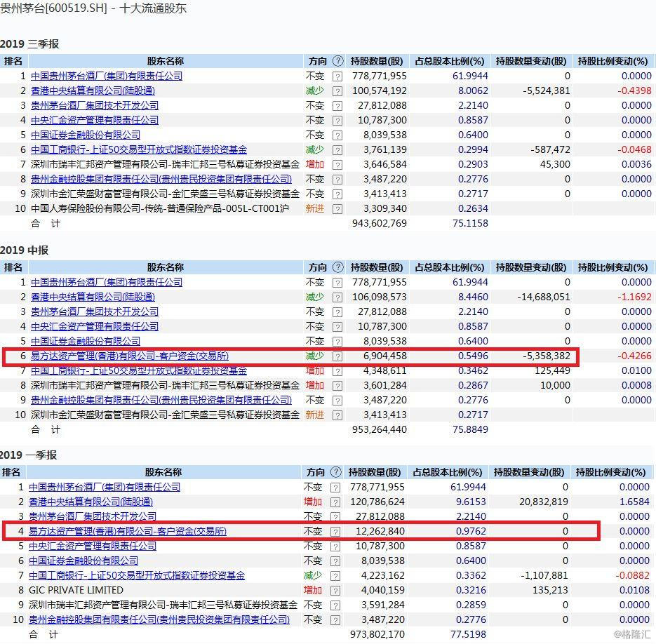The width and height of the screenshot is (656, 644).
Task: Select 新进 label in 三季报 rank 10
Action: click(314, 208)
